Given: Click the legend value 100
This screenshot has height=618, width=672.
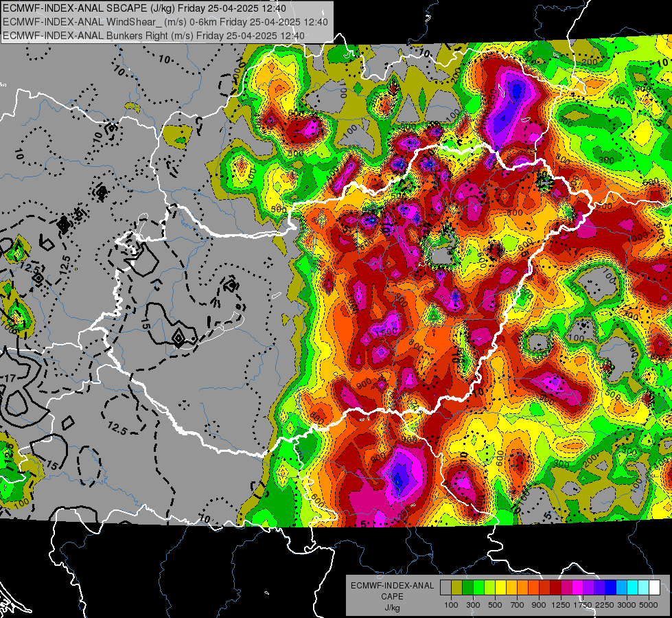Looking at the screenshot, I should 451,605.
